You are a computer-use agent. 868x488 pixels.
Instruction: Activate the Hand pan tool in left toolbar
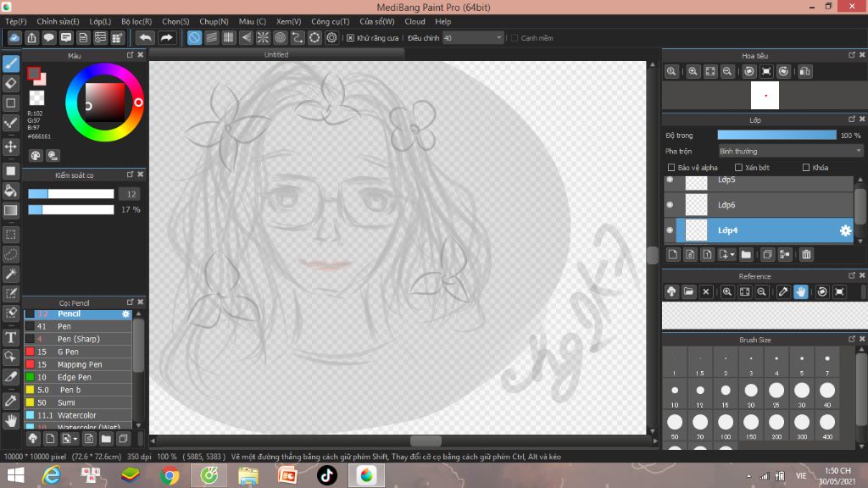coord(10,422)
